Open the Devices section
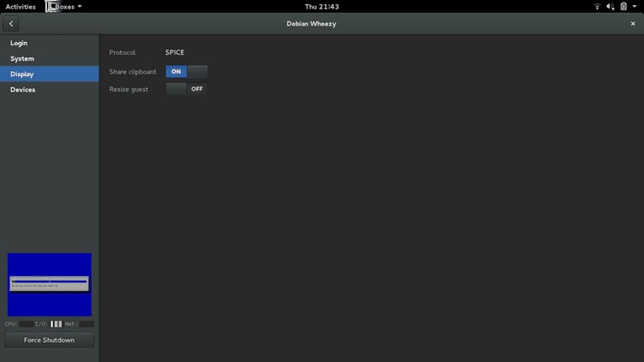Viewport: 644px width, 362px height. pos(50,90)
